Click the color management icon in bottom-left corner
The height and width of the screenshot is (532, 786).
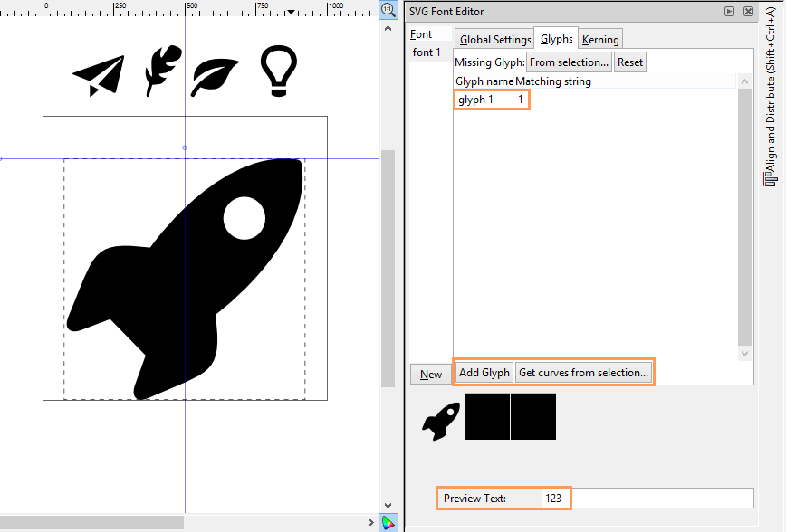point(389,522)
